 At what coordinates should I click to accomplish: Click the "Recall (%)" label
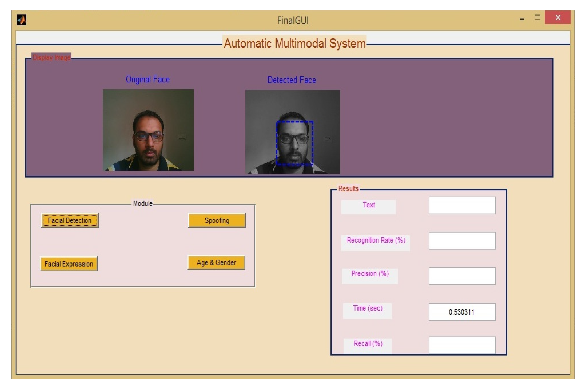tap(368, 343)
